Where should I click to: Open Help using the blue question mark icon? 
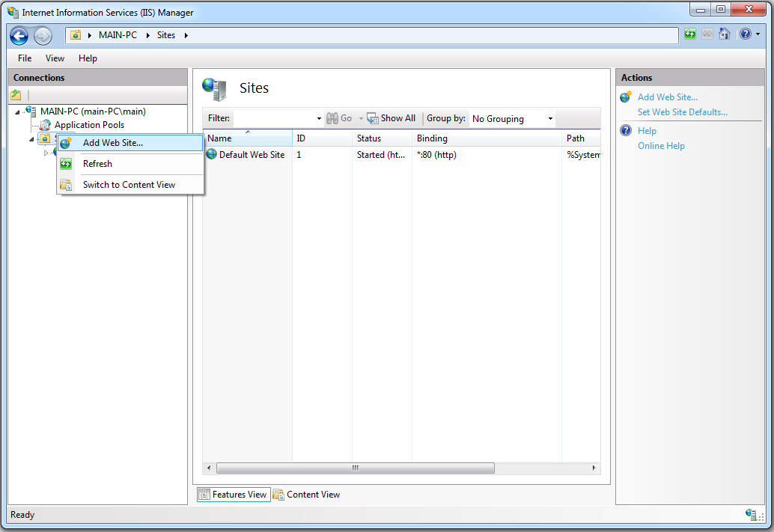click(746, 34)
